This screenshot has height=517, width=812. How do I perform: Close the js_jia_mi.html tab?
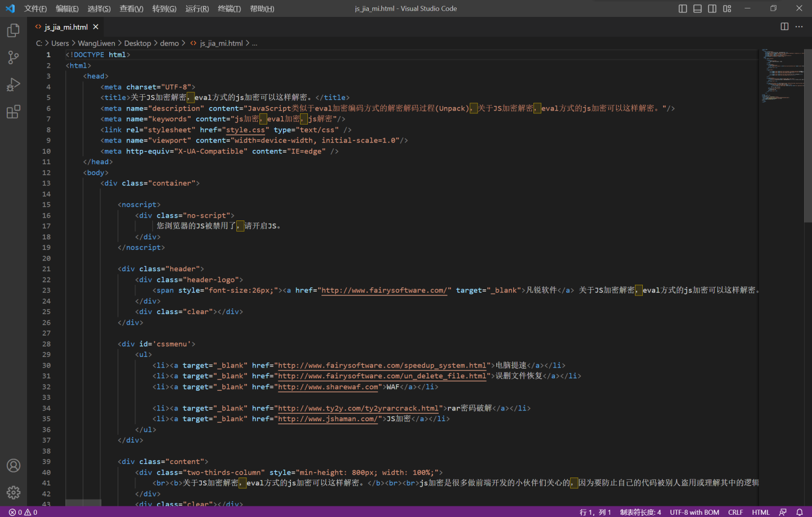(x=96, y=27)
